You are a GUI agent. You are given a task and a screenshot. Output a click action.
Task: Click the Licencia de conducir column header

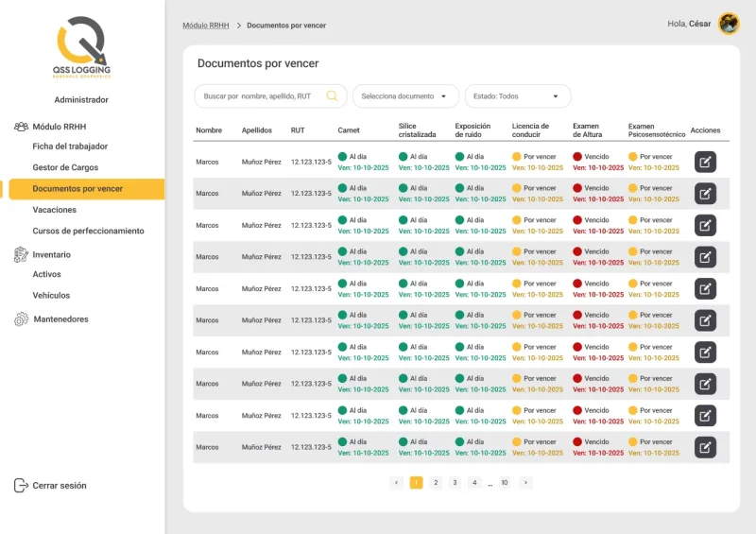[x=530, y=130]
